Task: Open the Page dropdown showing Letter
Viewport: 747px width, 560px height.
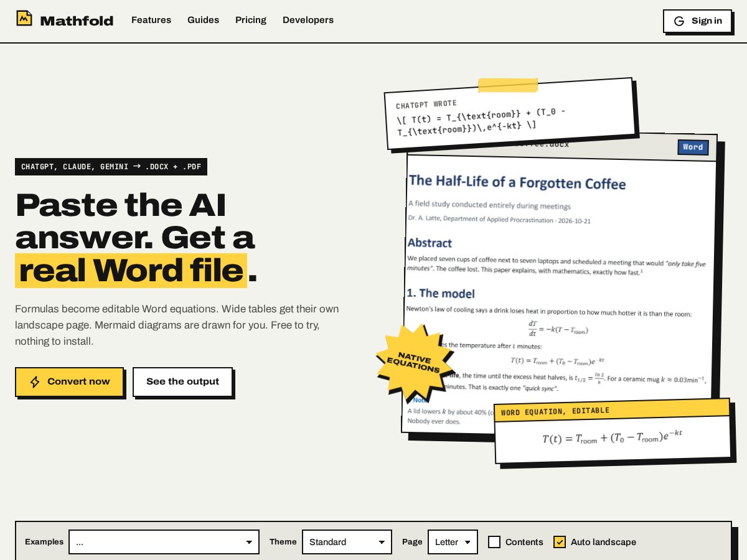Action: click(453, 542)
